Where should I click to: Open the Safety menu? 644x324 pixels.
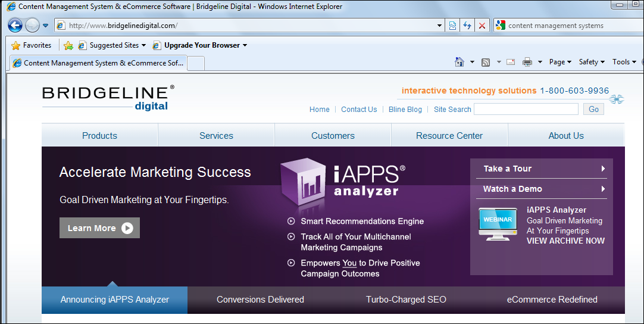click(592, 62)
